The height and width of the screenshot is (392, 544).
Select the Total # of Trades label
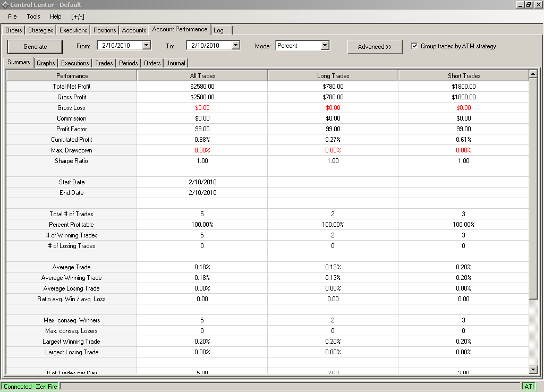click(71, 214)
